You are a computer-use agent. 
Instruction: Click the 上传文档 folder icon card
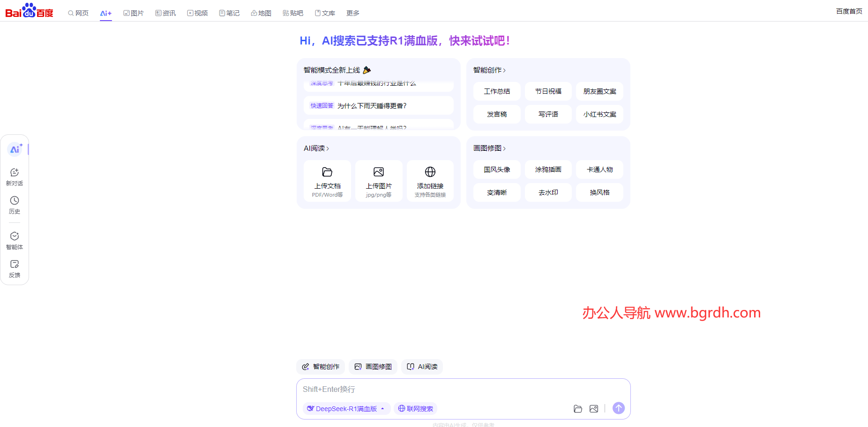point(327,181)
